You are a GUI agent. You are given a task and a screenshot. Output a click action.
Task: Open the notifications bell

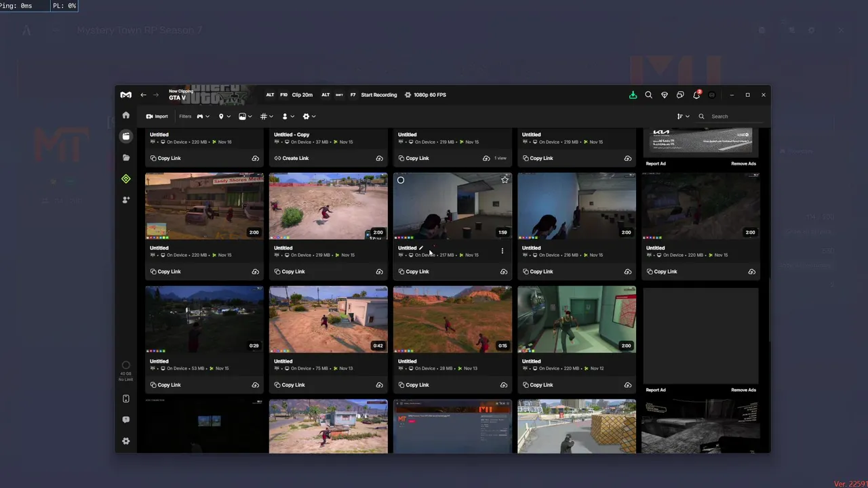(x=696, y=95)
